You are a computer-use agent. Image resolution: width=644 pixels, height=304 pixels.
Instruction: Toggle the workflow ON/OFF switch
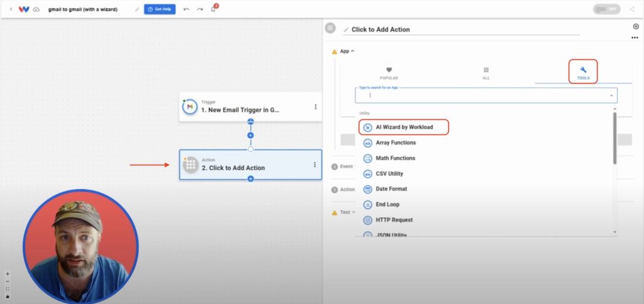(607, 9)
